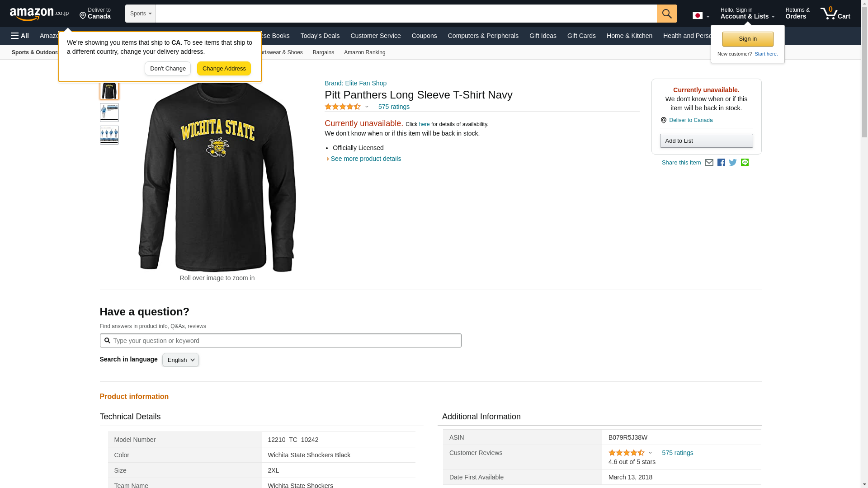The image size is (868, 488).
Task: Select the second product thumbnail image
Action: tap(109, 113)
